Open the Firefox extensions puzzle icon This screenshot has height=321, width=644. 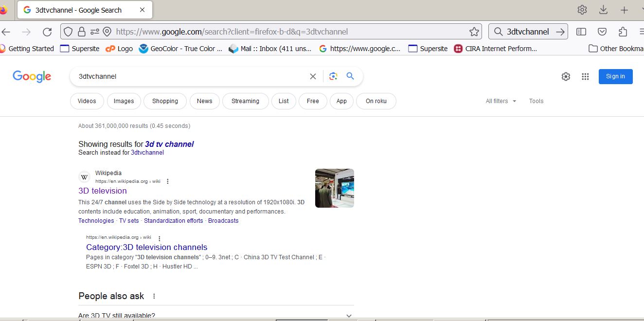point(623,32)
